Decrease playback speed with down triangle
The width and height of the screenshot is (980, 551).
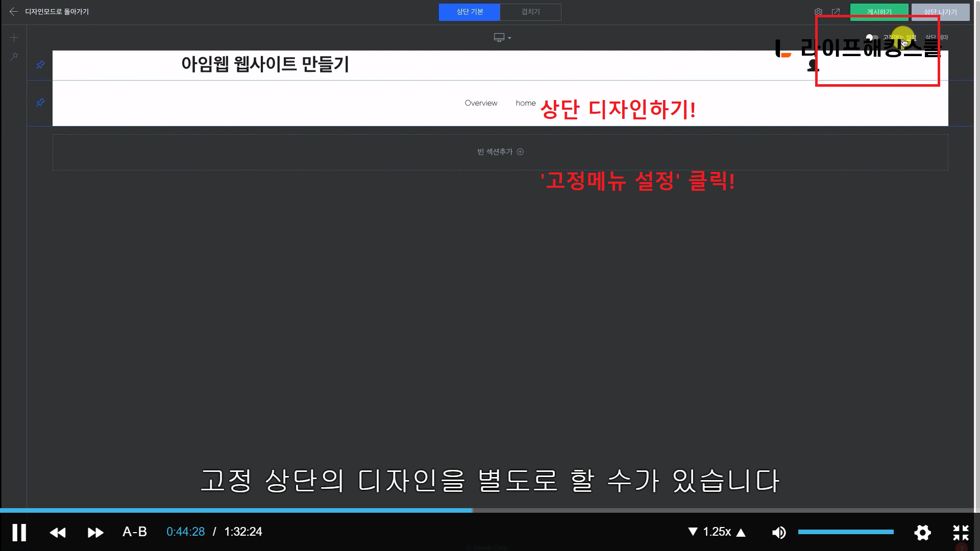pos(693,532)
